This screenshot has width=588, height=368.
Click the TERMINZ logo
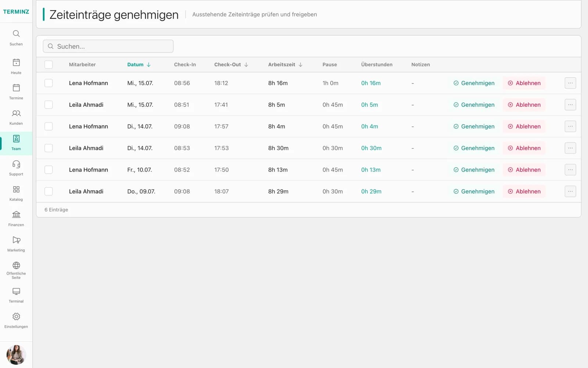(16, 11)
